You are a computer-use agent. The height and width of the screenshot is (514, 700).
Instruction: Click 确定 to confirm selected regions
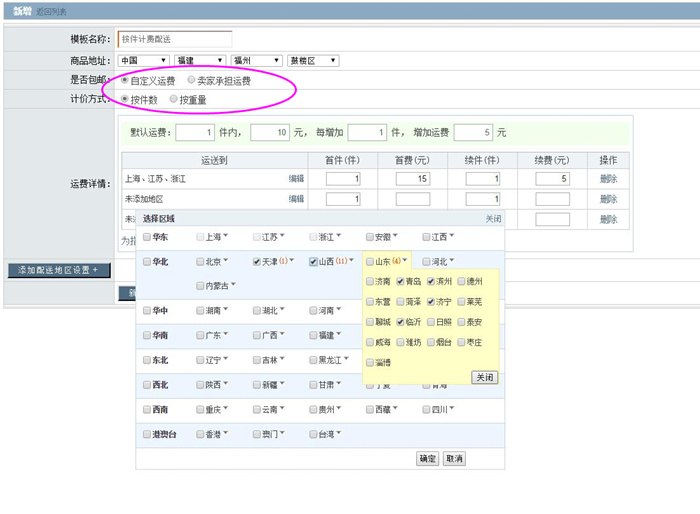427,458
